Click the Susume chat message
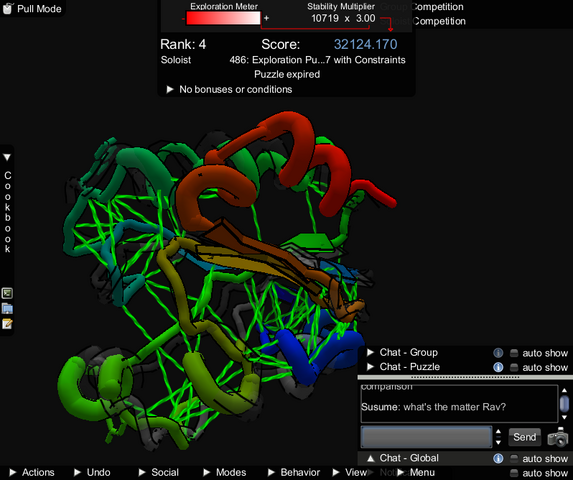Image resolution: width=573 pixels, height=480 pixels. (x=433, y=407)
